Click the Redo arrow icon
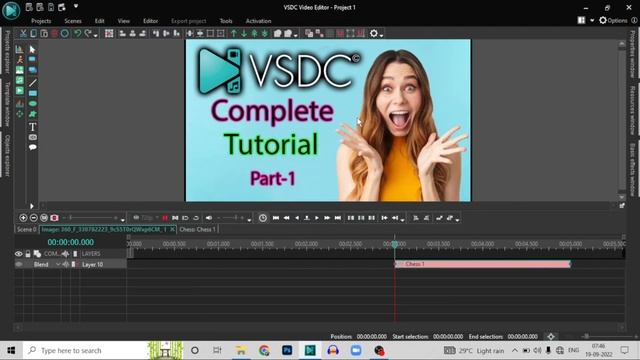This screenshot has height=360, width=640. (x=88, y=33)
